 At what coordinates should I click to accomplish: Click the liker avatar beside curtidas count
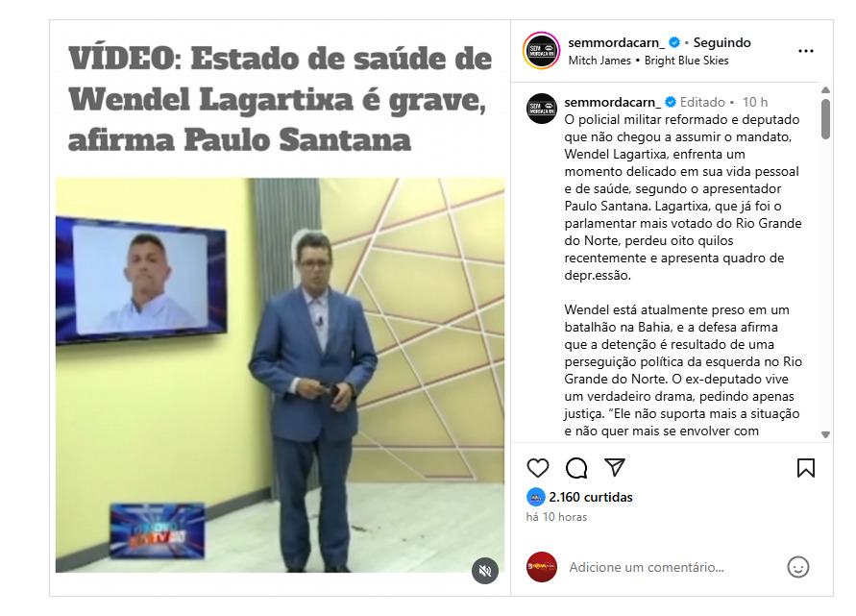(536, 497)
